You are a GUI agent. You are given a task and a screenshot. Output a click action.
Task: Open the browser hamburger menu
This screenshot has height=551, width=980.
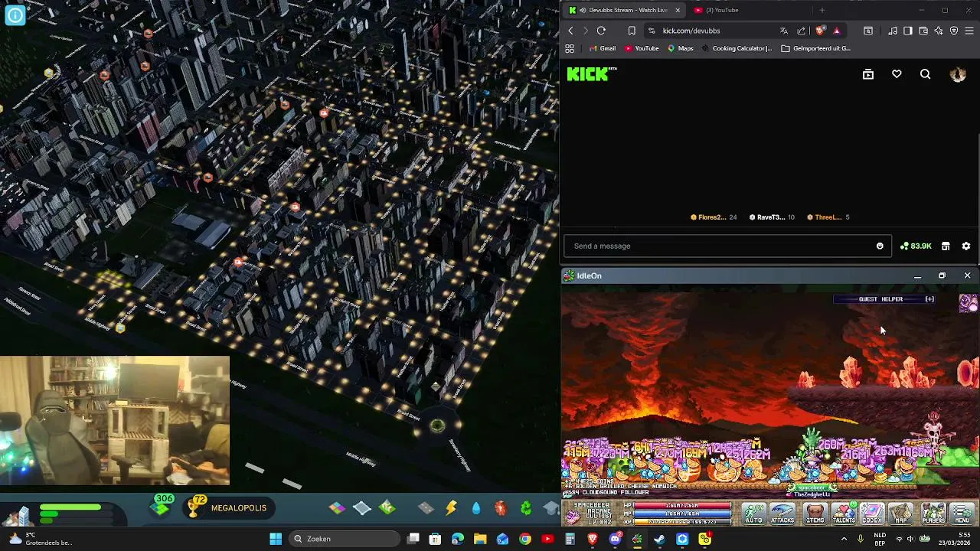click(969, 31)
